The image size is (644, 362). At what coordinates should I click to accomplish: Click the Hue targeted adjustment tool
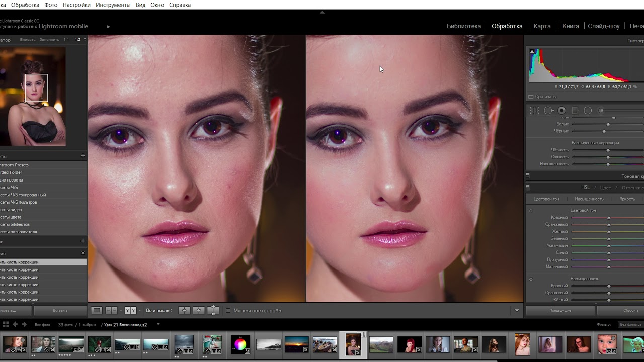point(531,211)
